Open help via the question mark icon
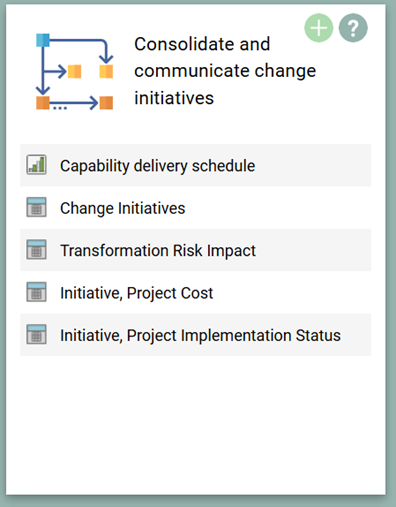 (353, 28)
